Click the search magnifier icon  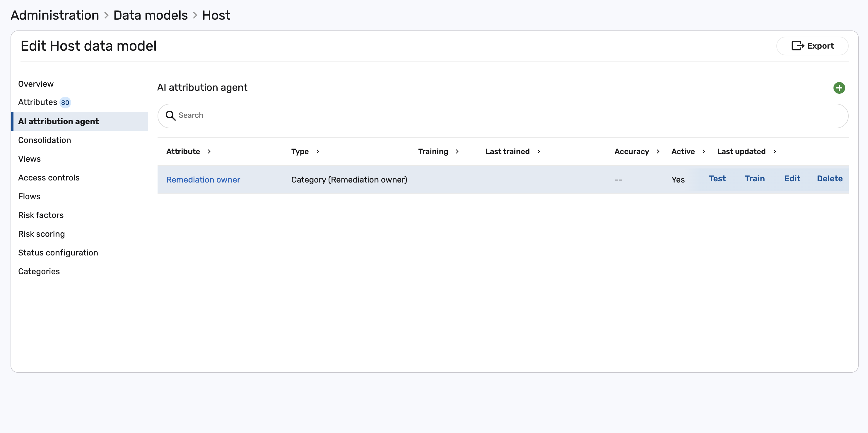point(170,116)
